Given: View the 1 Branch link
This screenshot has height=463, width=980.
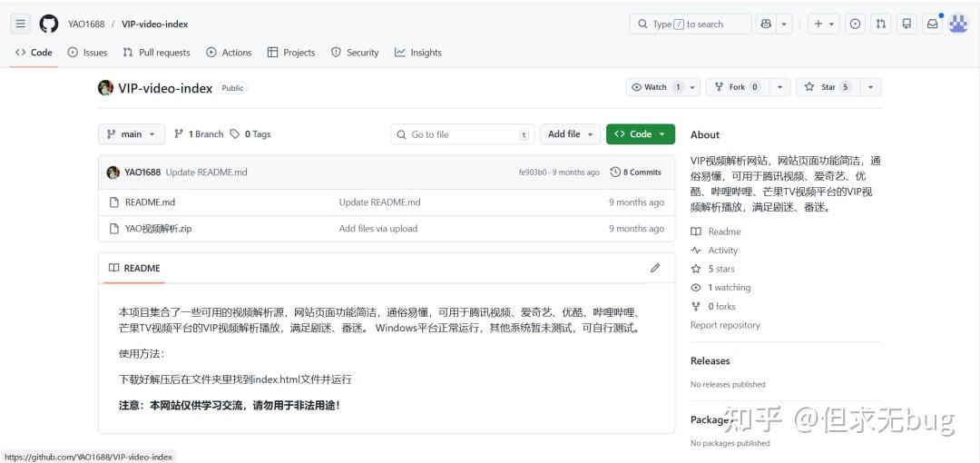Looking at the screenshot, I should [199, 133].
